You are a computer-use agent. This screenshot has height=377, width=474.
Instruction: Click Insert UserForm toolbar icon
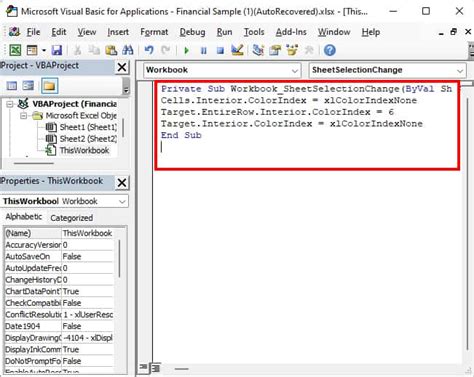coord(32,50)
